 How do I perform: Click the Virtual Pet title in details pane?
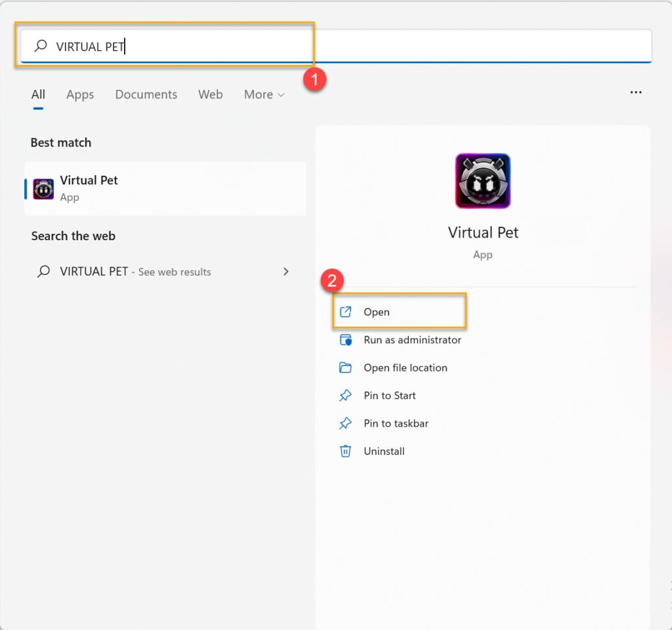point(483,232)
